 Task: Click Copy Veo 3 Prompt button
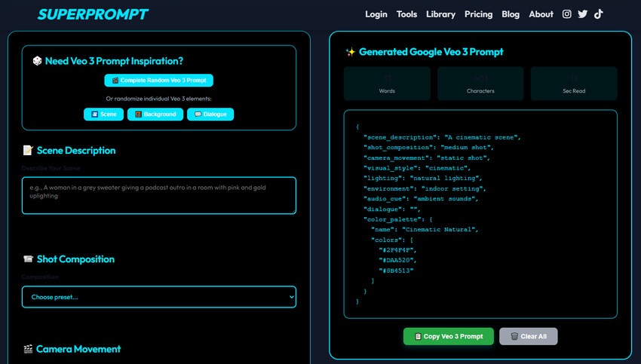pyautogui.click(x=449, y=336)
